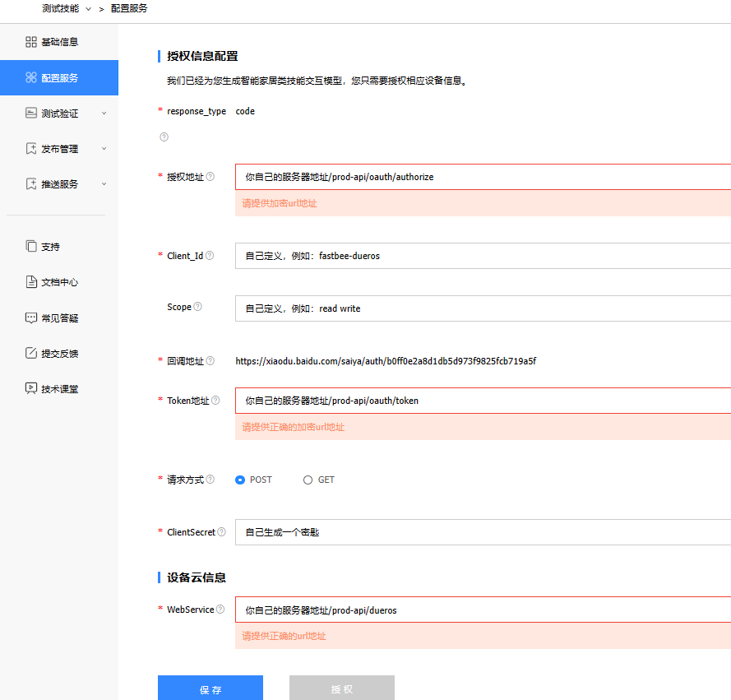Click the 授权 button
This screenshot has height=700, width=731.
click(x=342, y=689)
